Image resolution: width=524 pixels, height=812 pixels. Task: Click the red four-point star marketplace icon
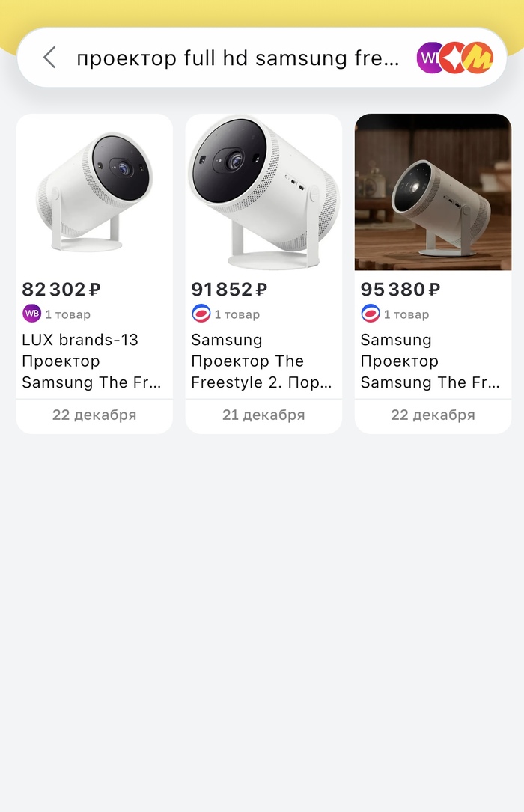pos(454,58)
